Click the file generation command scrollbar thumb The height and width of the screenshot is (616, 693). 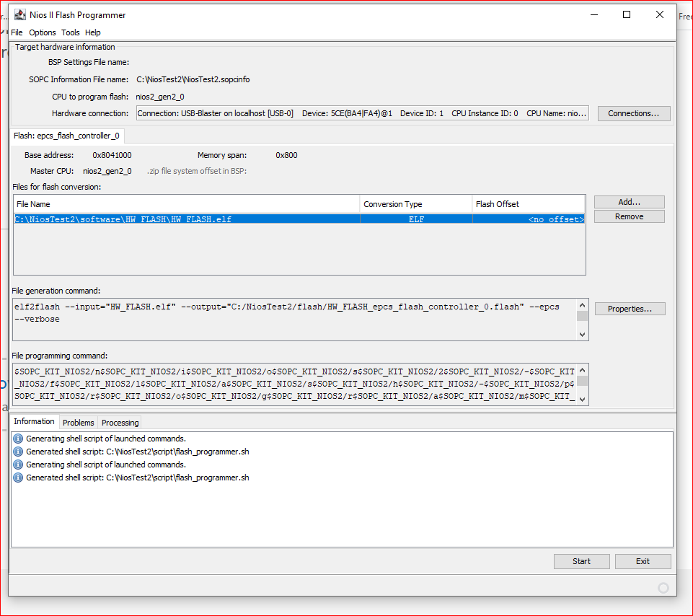[582, 316]
